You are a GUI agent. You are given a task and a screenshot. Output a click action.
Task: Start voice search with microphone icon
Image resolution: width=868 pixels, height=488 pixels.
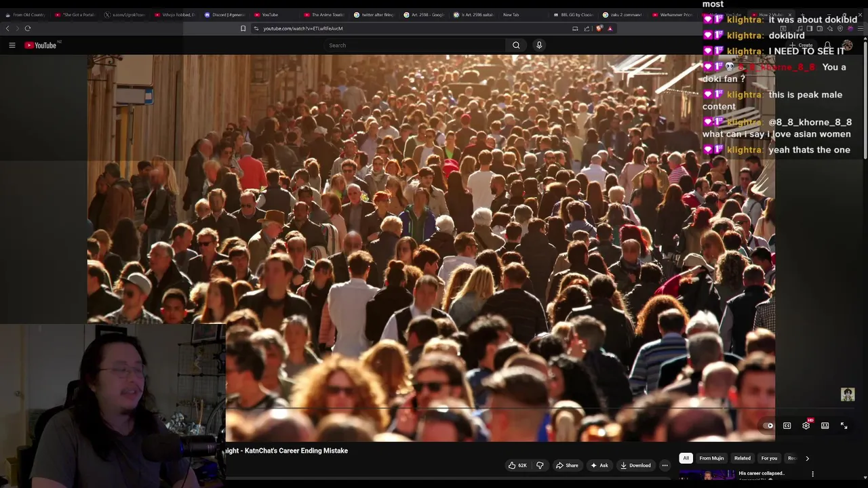coord(539,45)
